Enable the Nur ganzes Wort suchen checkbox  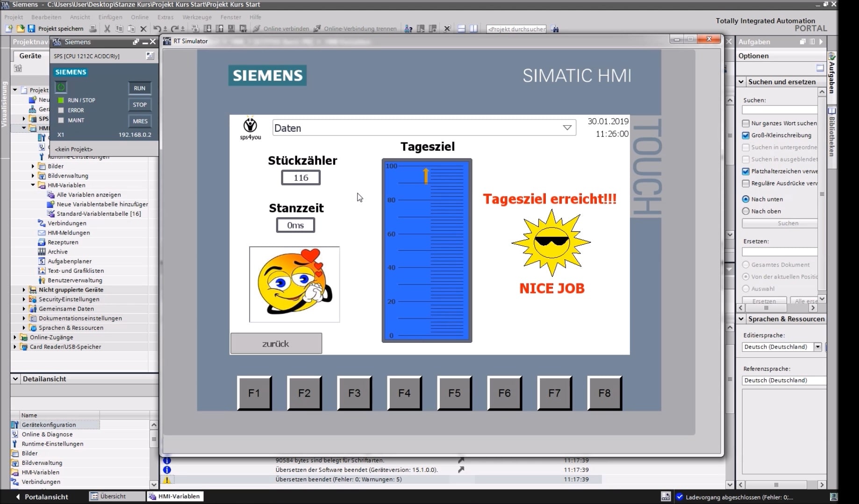pyautogui.click(x=746, y=123)
